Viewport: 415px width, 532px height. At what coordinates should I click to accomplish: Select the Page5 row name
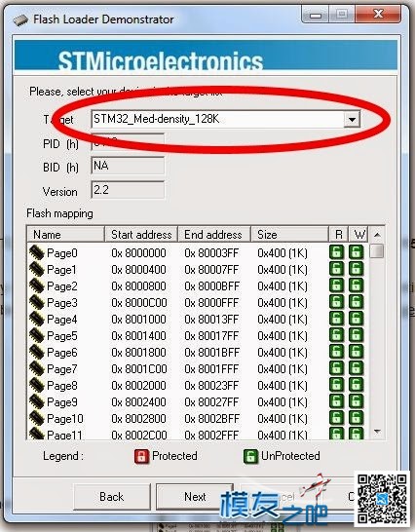click(x=62, y=336)
